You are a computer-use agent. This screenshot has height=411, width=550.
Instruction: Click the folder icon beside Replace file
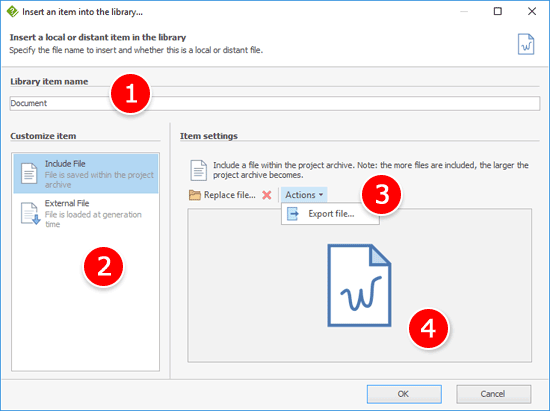(195, 195)
